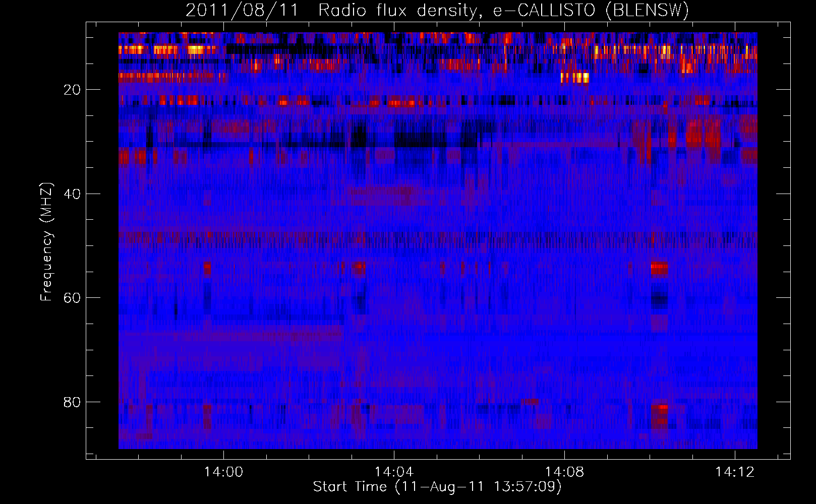This screenshot has width=816, height=504.
Task: Click the '14:08' time tick label
Action: pyautogui.click(x=564, y=472)
